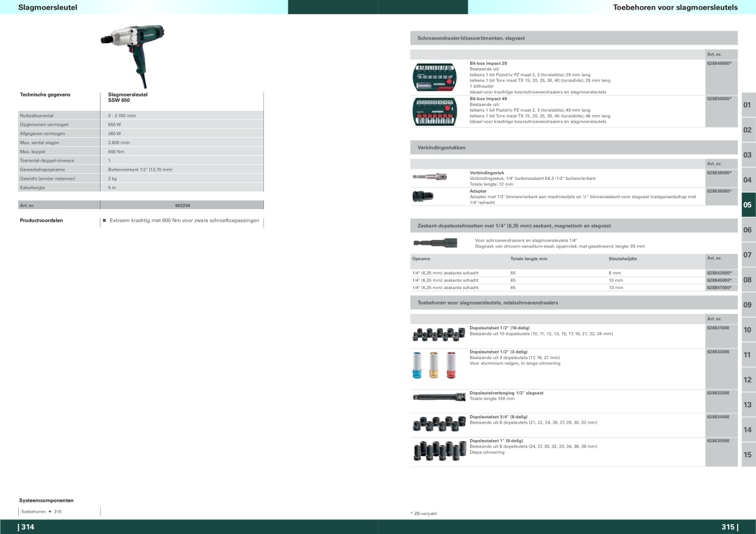Click article number 628838000*
Viewport: 756px width, 534px height.
tap(719, 173)
